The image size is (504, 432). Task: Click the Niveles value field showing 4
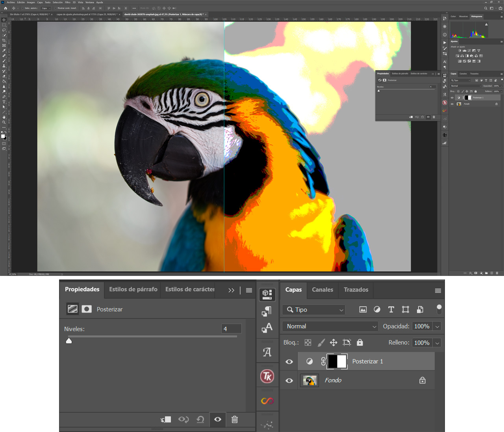(232, 328)
